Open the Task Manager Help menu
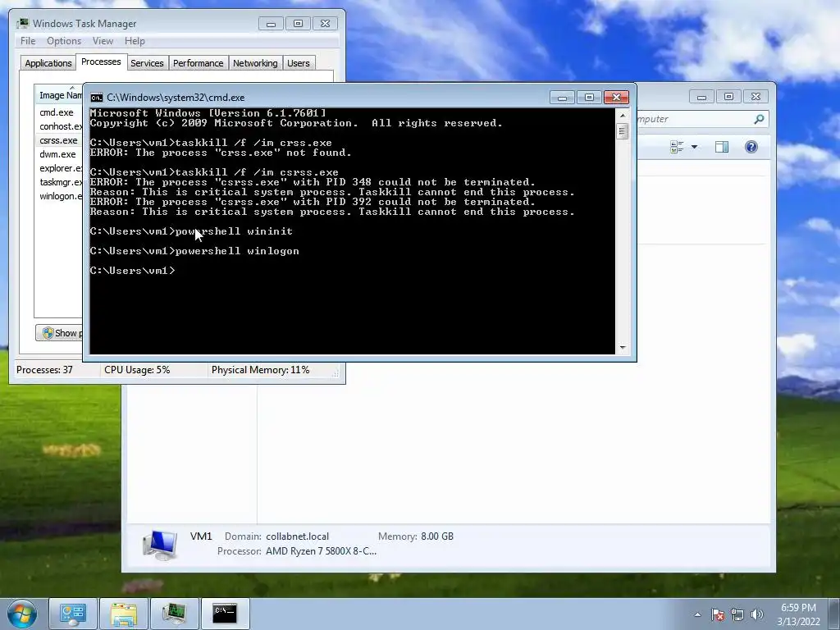The width and height of the screenshot is (840, 630). coord(135,41)
